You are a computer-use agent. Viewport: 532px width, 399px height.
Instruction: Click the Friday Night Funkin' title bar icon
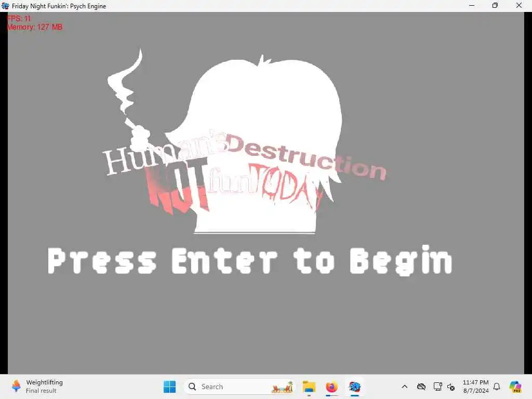pyautogui.click(x=5, y=6)
